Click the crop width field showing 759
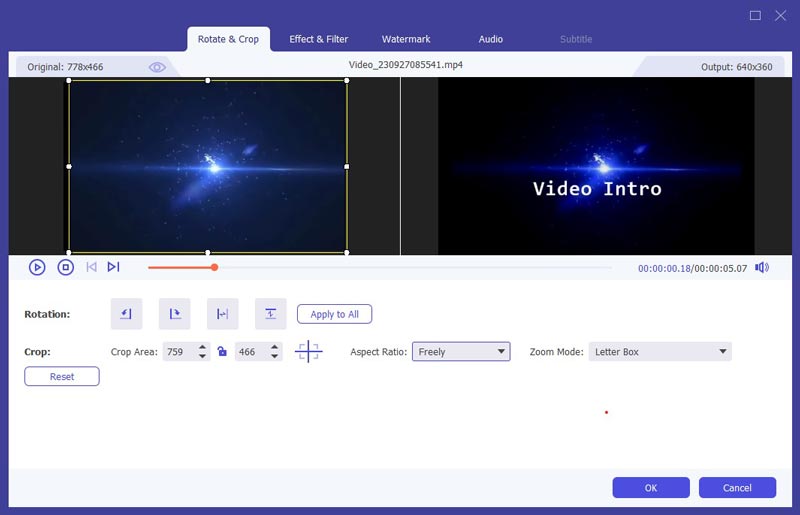This screenshot has height=515, width=800. click(179, 352)
